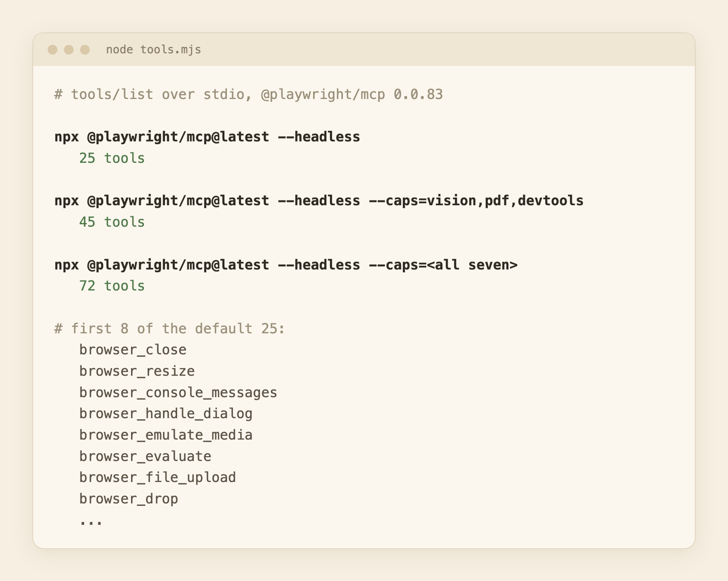
Task: Click the 'browser_evaluate' entry
Action: (x=145, y=456)
